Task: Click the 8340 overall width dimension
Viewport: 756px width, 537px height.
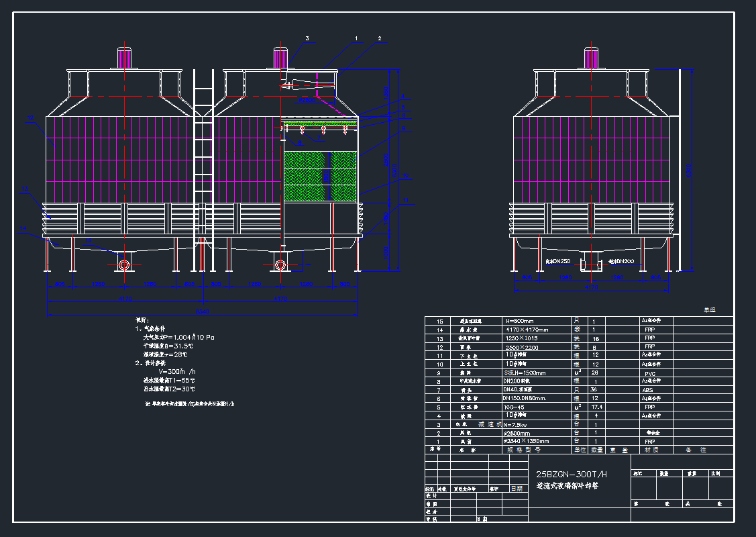Action: click(202, 312)
